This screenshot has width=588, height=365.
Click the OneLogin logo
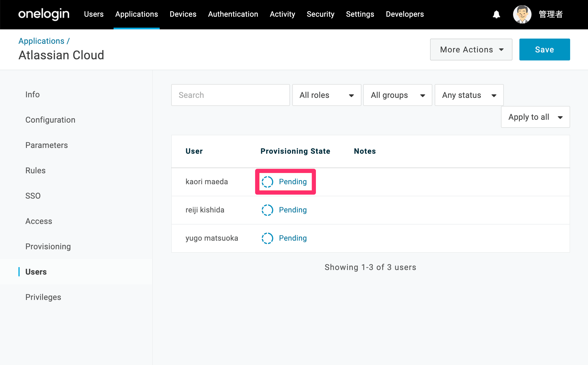(x=44, y=14)
